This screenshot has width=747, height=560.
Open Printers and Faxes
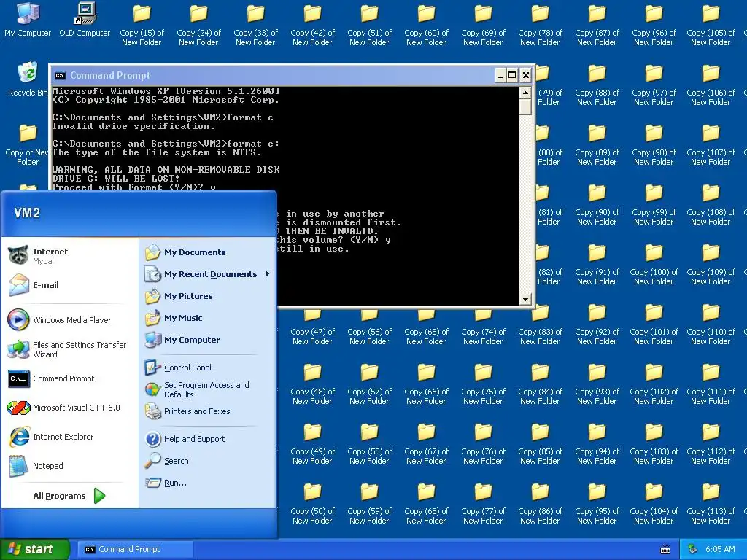[207, 411]
